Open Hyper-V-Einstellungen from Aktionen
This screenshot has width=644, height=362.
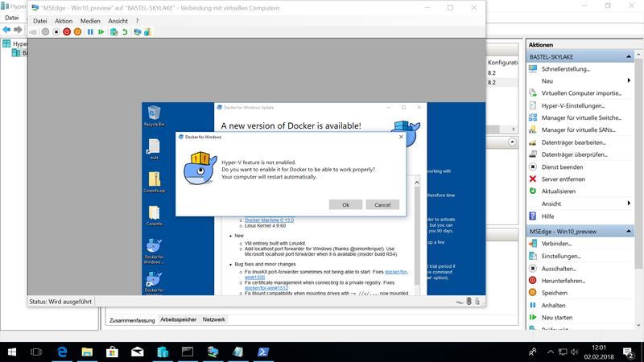573,105
